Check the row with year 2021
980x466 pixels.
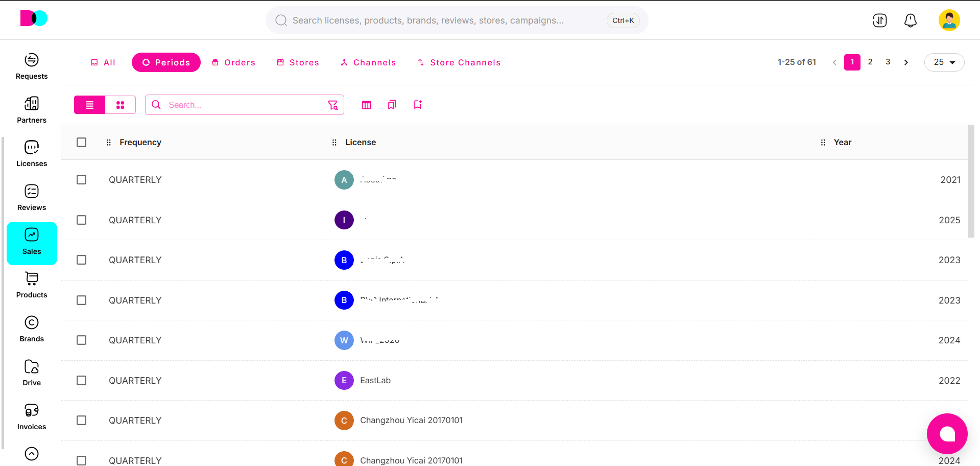82,180
